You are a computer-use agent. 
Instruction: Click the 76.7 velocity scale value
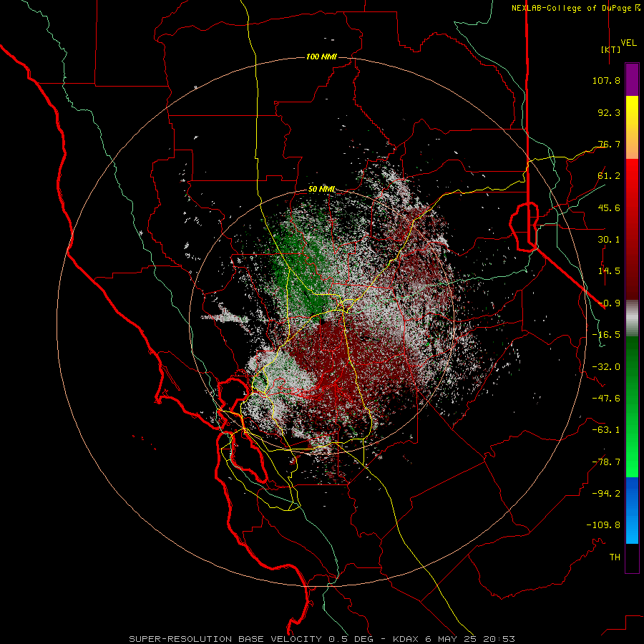(x=609, y=144)
